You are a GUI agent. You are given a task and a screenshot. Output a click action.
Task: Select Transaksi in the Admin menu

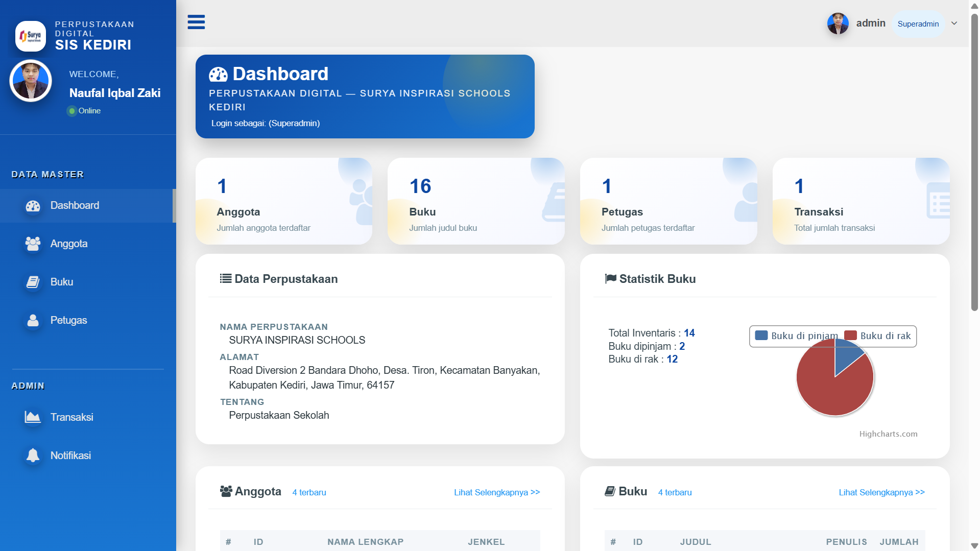[71, 417]
